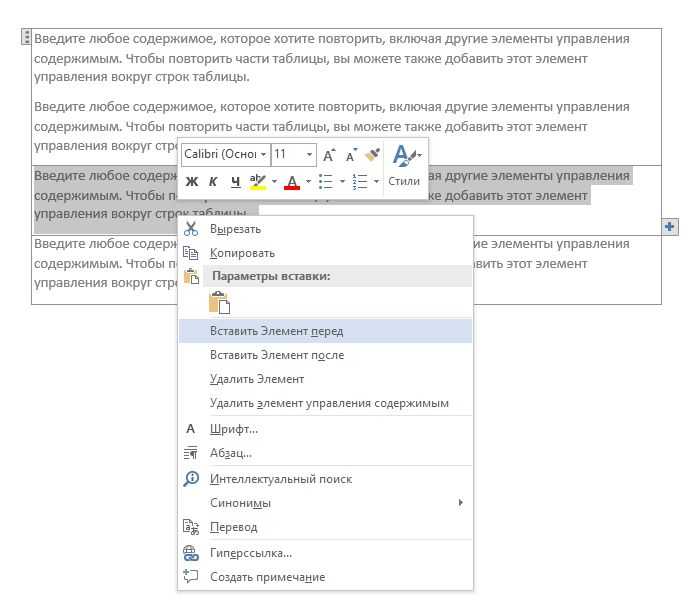Choose Интеллектуальный поиск
This screenshot has width=696, height=616.
tap(325, 478)
